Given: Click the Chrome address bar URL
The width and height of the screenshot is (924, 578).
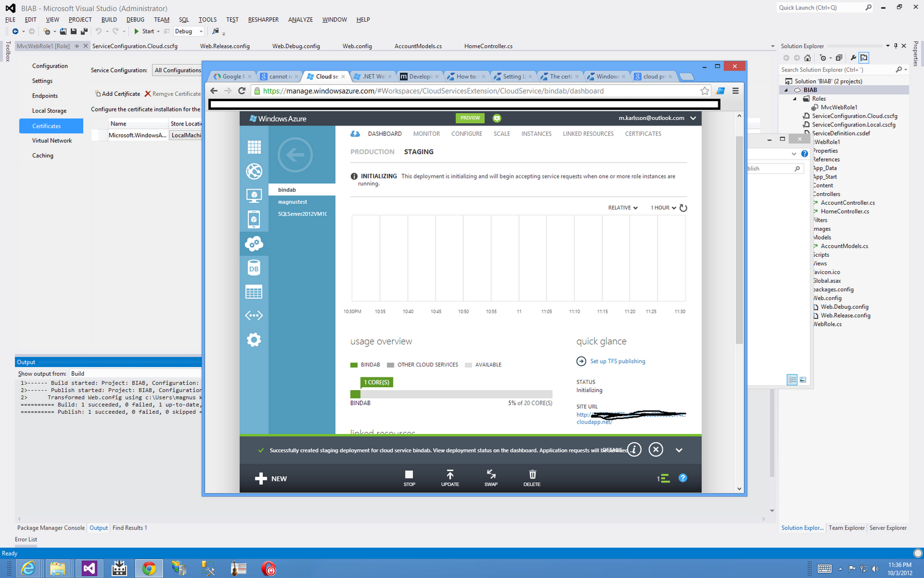Looking at the screenshot, I should click(x=433, y=91).
